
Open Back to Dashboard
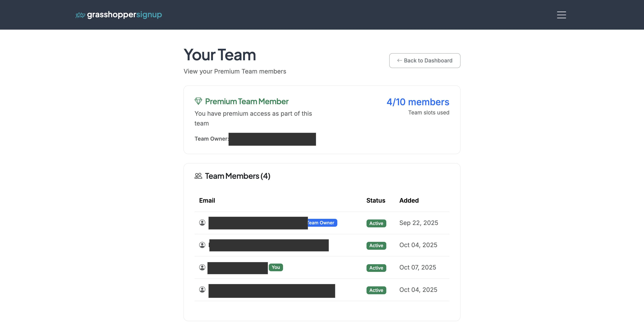click(424, 61)
